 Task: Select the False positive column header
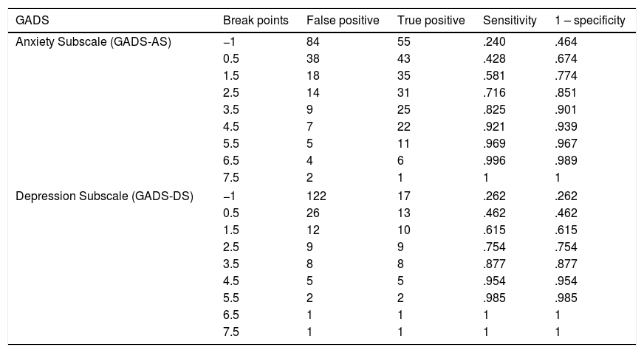pos(343,20)
